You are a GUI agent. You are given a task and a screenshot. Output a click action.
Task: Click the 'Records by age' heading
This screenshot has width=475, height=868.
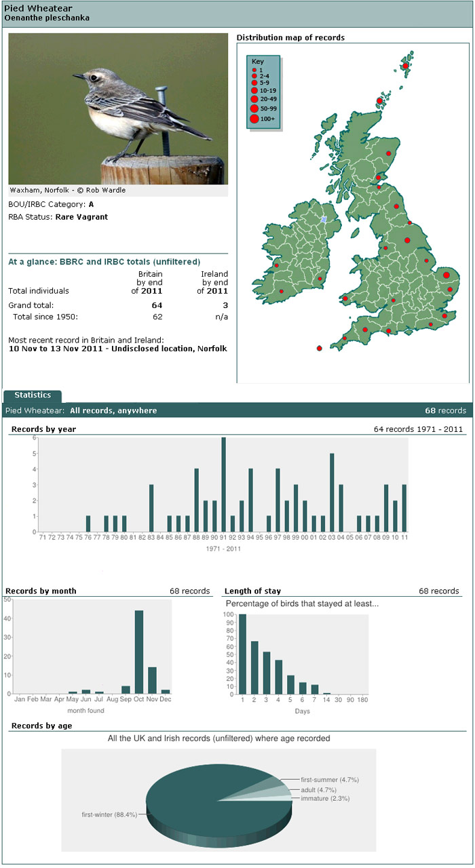[x=41, y=726]
